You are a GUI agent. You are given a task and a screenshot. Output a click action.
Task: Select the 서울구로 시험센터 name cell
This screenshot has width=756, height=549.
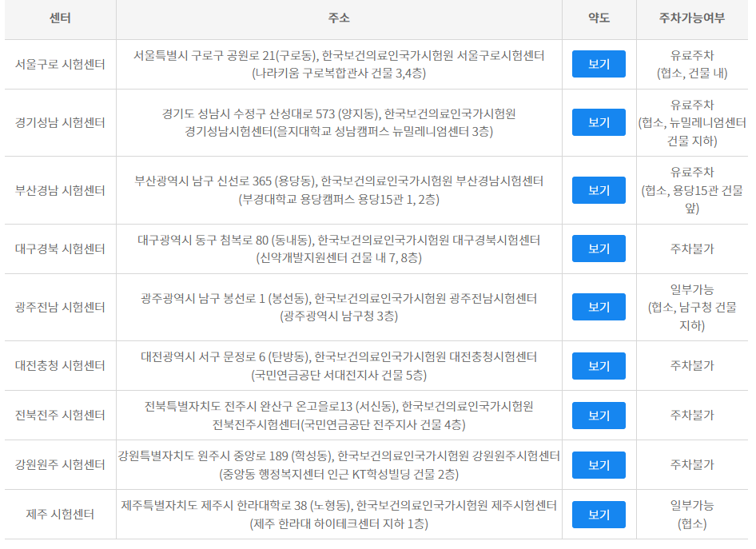(x=60, y=64)
